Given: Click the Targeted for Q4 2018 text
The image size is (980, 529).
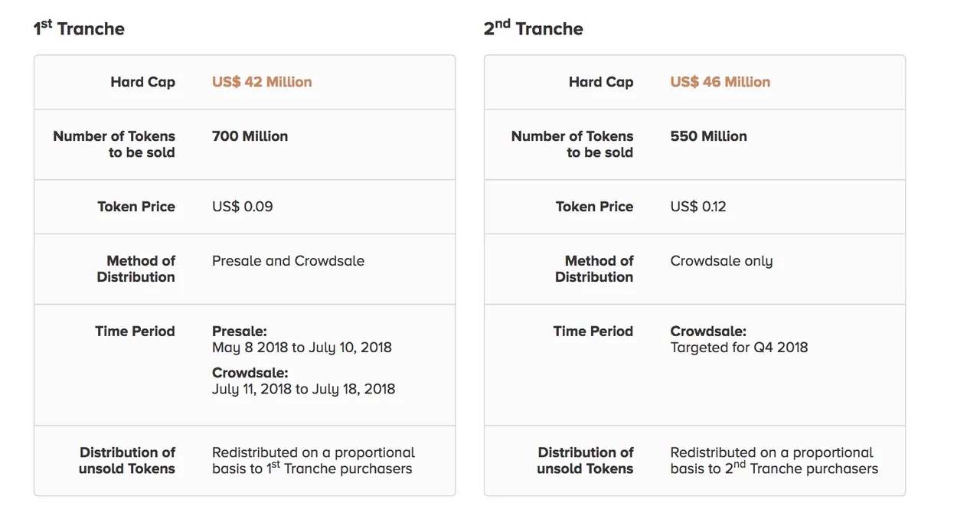Looking at the screenshot, I should (x=739, y=348).
